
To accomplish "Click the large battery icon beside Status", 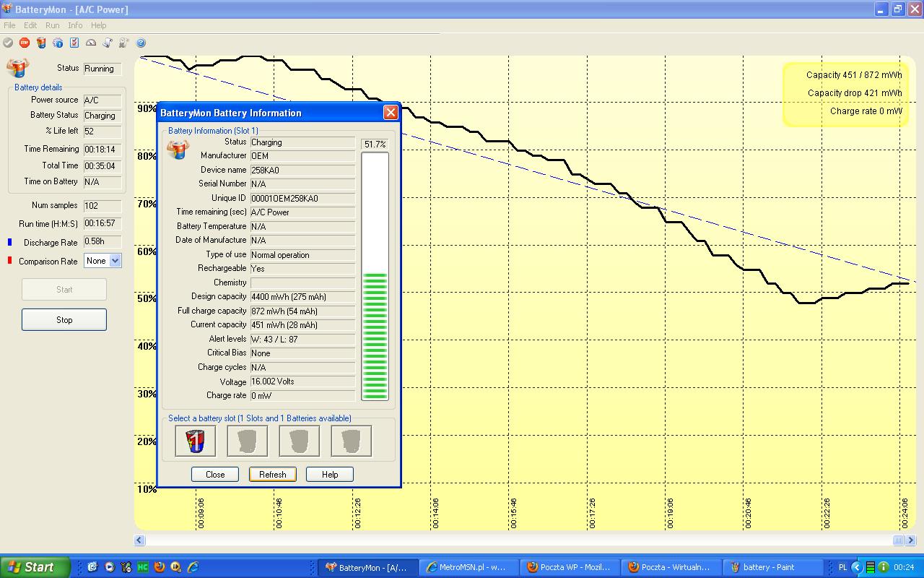I will [17, 68].
